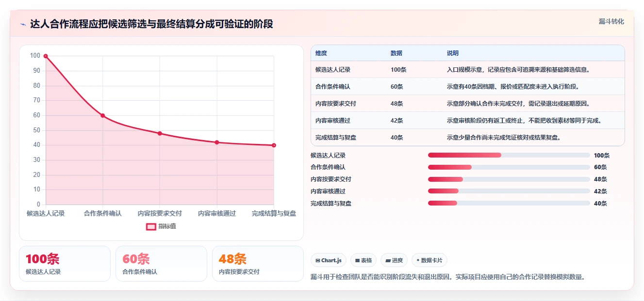The image size is (644, 301).
Task: Click the 说明 table column header
Action: coord(453,53)
